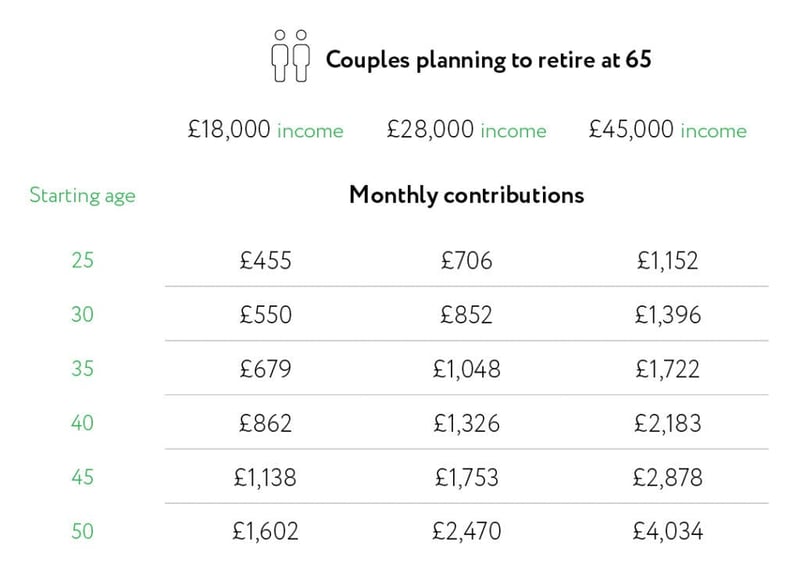Select starting age 35 row label
The image size is (800, 572).
[82, 369]
